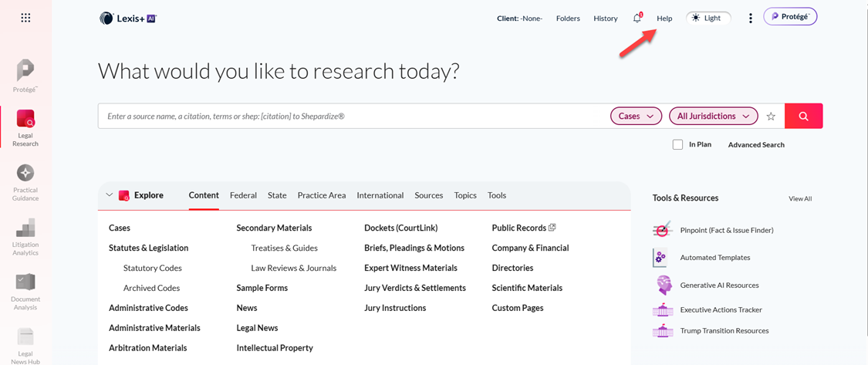Open Cases content link
This screenshot has width=868, height=365.
click(120, 228)
